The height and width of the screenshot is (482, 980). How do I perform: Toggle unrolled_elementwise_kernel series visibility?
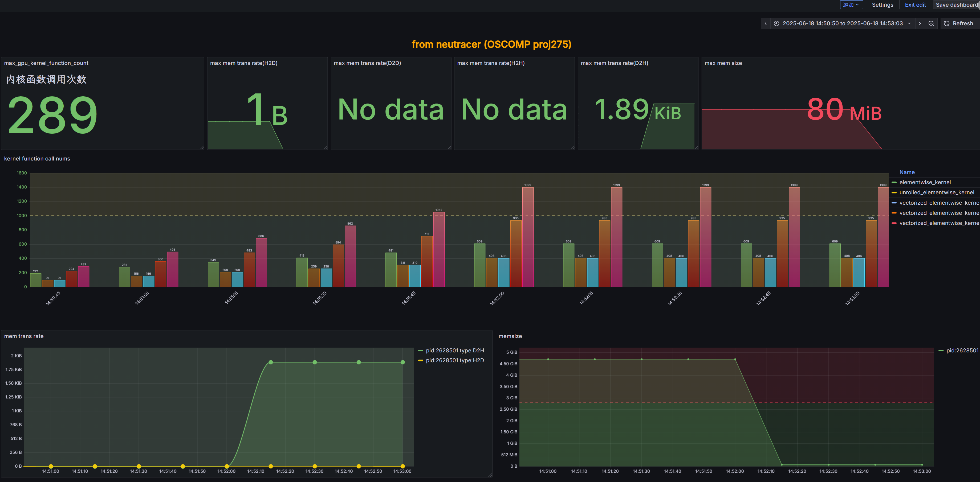click(x=936, y=192)
